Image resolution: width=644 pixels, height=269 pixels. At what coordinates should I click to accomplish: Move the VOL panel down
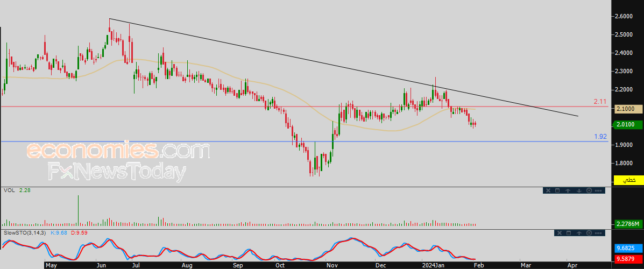tap(579, 190)
